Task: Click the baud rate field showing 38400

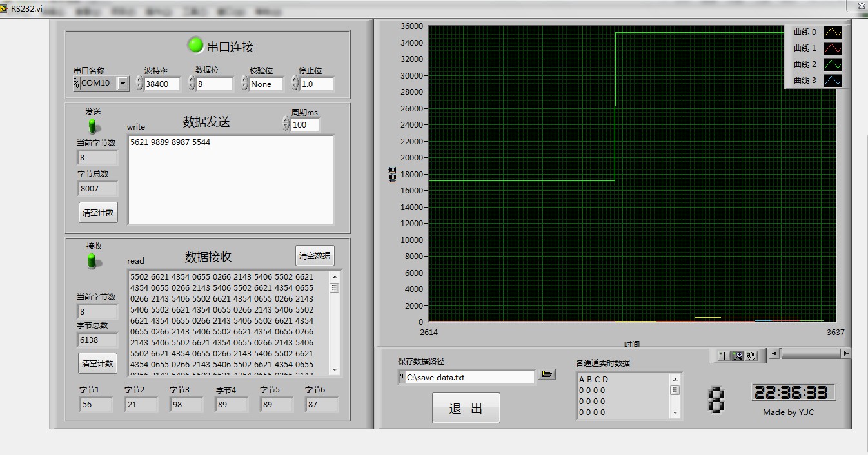Action: [163, 84]
